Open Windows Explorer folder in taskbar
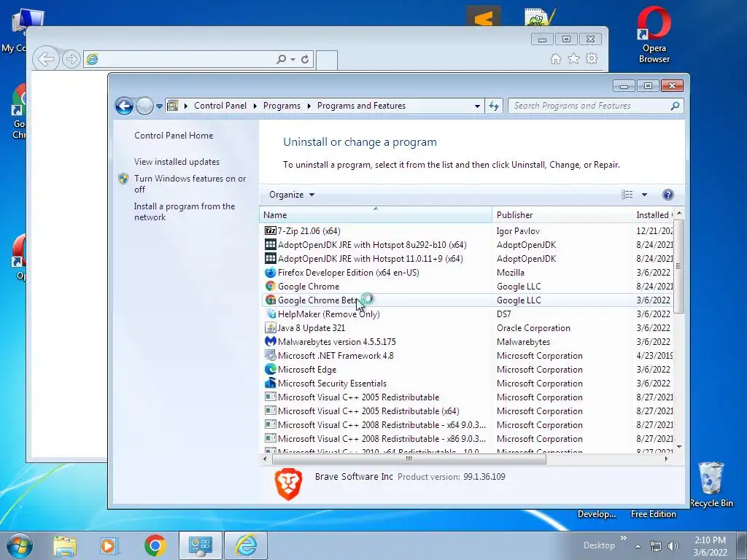This screenshot has height=560, width=747. pos(65,545)
